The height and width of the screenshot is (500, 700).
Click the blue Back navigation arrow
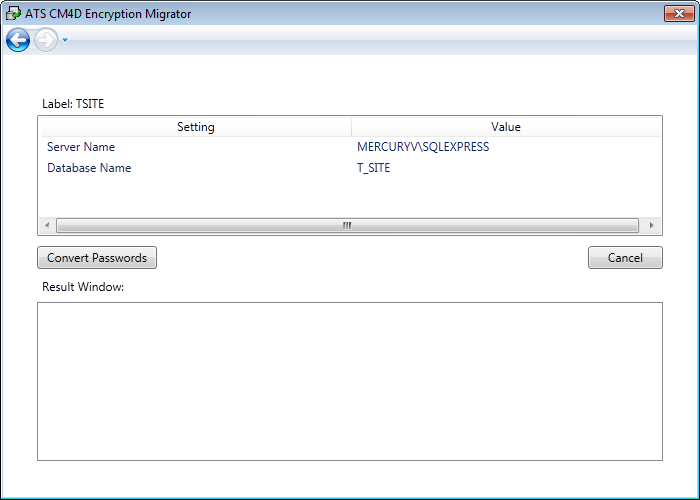17,40
